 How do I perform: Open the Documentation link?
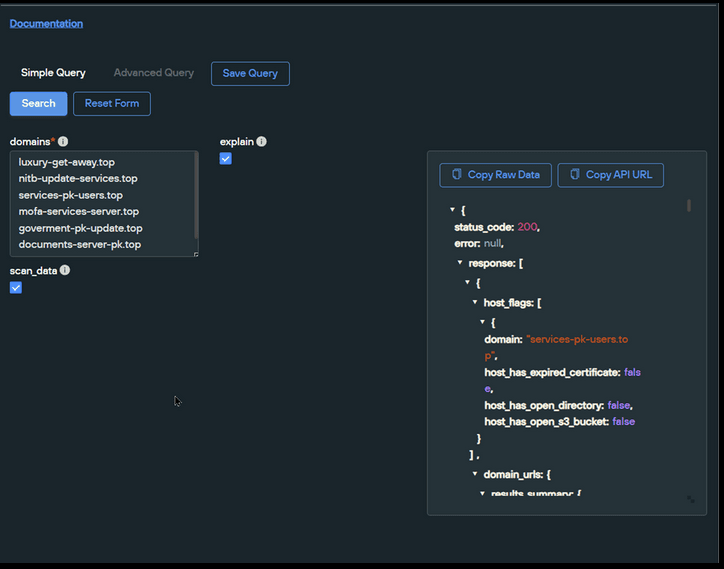tap(46, 23)
